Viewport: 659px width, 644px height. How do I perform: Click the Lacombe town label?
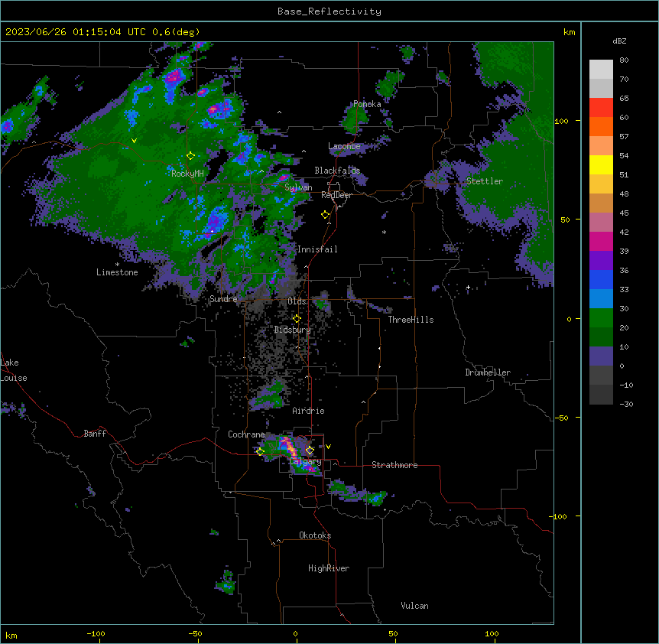coord(344,146)
